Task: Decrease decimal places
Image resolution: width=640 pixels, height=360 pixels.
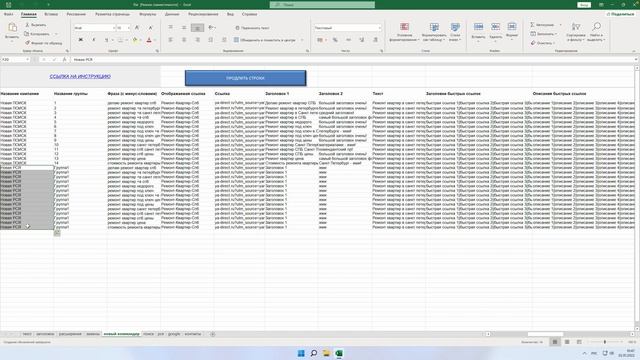Action: (x=375, y=40)
